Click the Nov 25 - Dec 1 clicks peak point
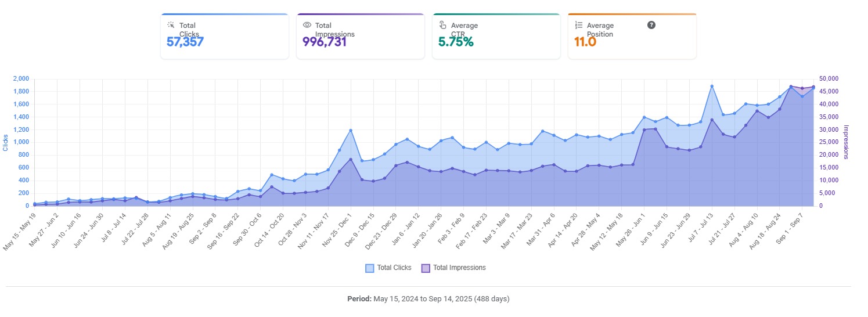 click(x=351, y=131)
